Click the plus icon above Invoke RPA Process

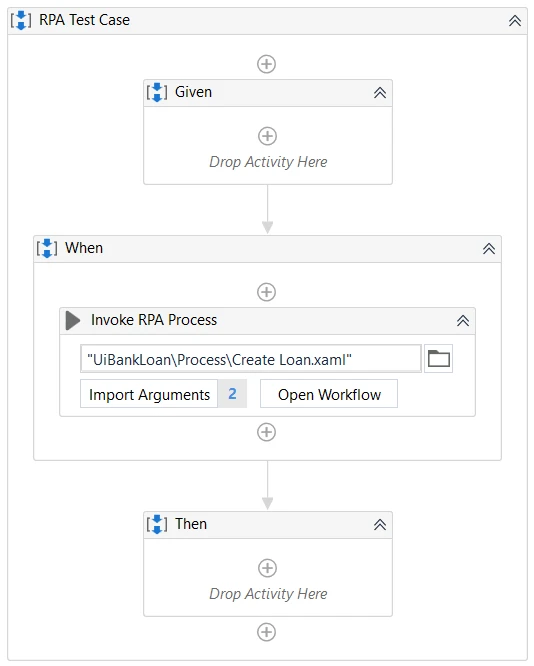coord(266,292)
